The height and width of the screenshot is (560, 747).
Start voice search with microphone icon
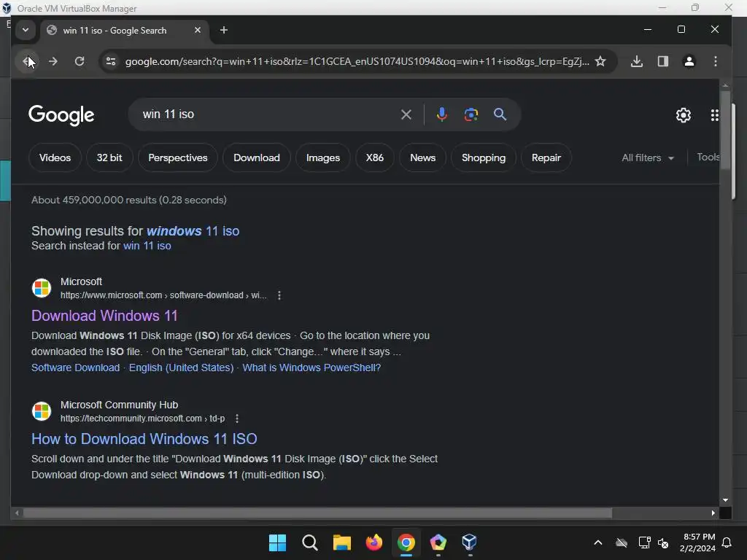441,114
